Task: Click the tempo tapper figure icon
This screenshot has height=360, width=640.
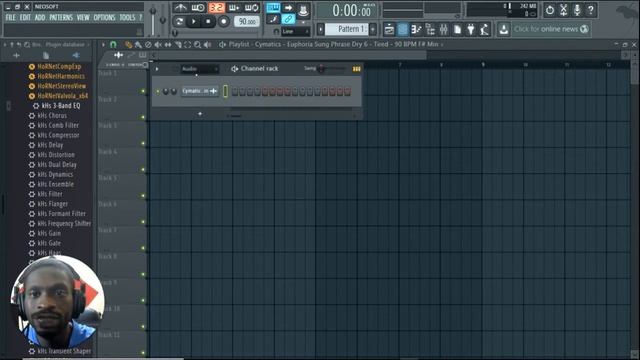Action: pyautogui.click(x=484, y=29)
